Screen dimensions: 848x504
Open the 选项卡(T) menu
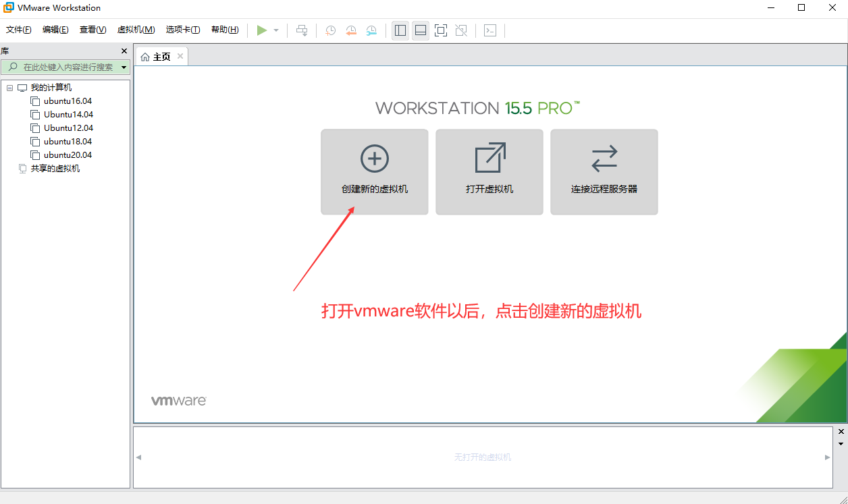coord(183,30)
